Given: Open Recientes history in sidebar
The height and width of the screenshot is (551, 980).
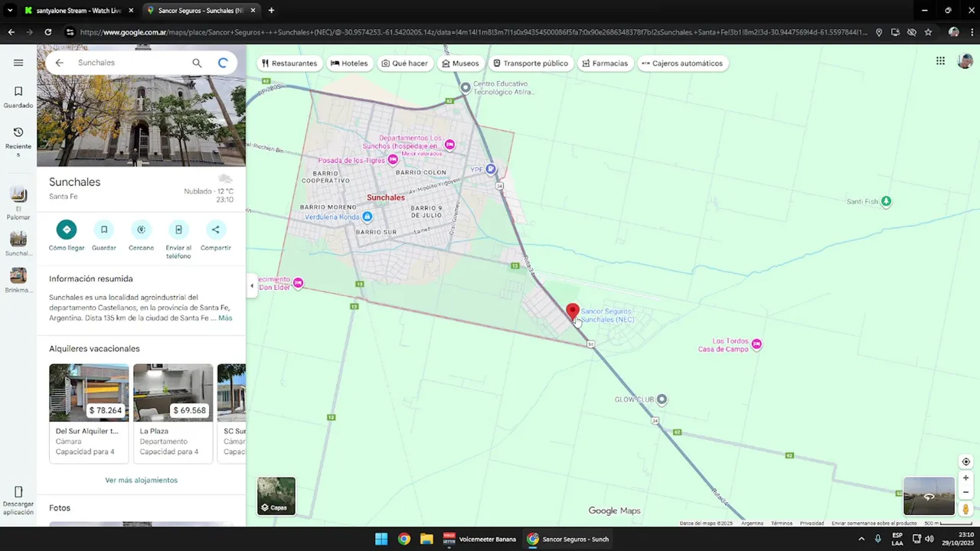Looking at the screenshot, I should (x=18, y=142).
